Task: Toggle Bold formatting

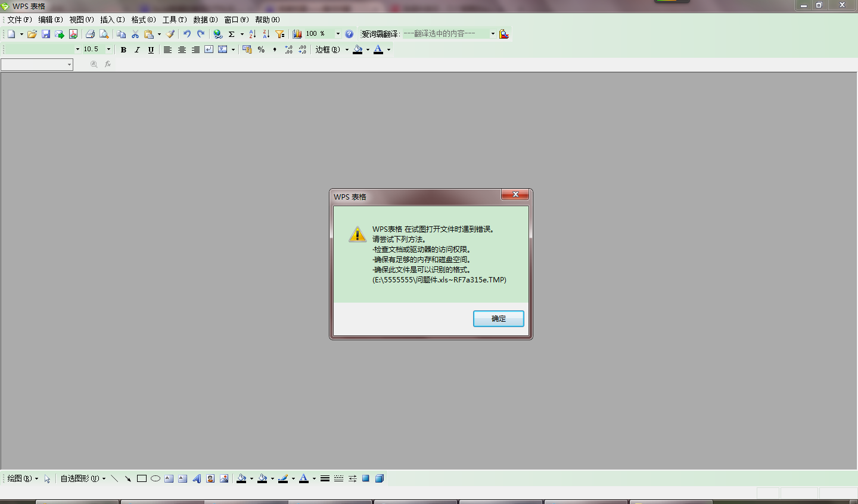Action: tap(123, 49)
